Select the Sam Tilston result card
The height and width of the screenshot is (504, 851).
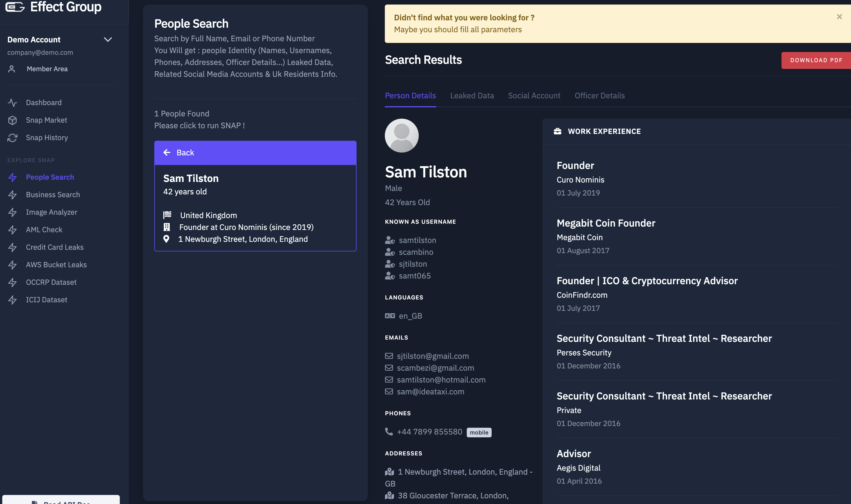pyautogui.click(x=255, y=208)
